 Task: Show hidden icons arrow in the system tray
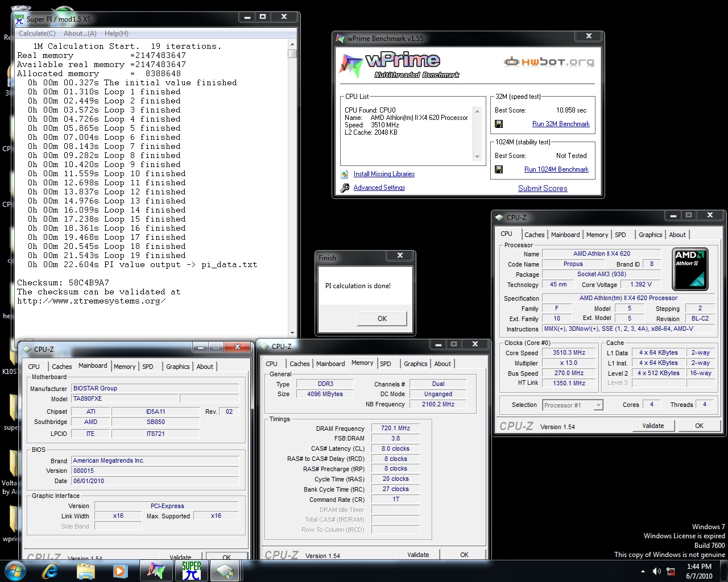click(643, 571)
